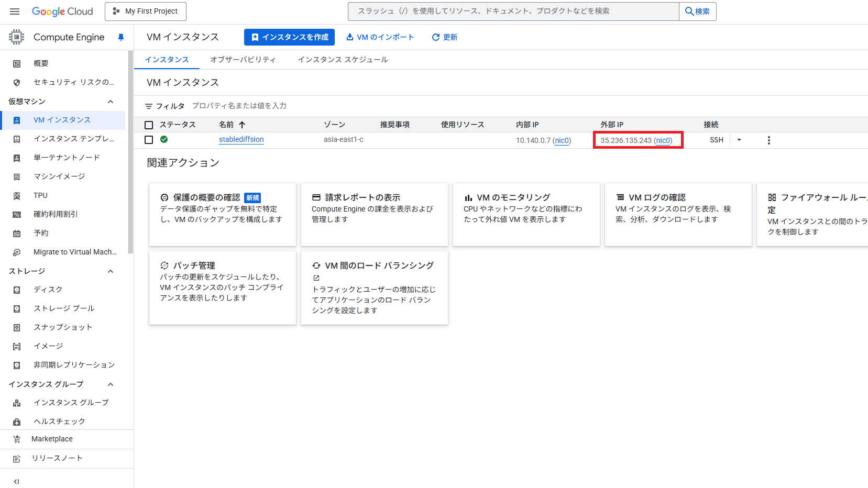Open the 請求レポートの表示 card
This screenshot has width=868, height=488.
pos(375,215)
